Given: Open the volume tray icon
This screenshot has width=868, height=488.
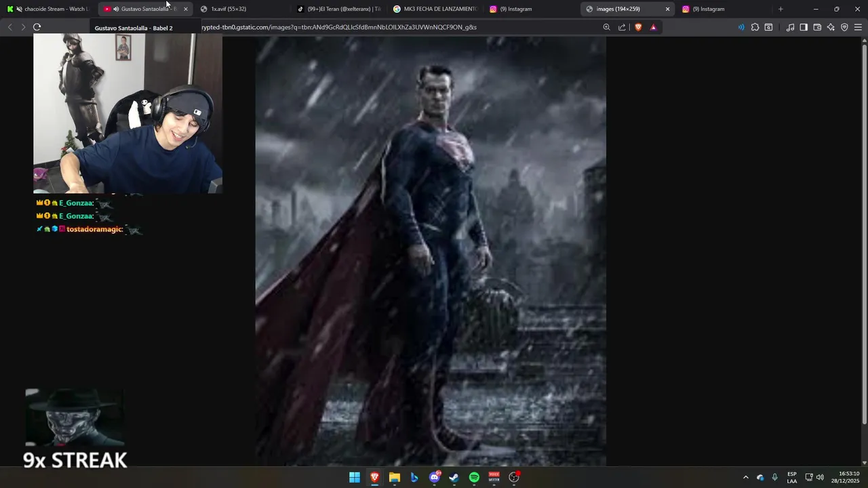Looking at the screenshot, I should click(x=820, y=477).
